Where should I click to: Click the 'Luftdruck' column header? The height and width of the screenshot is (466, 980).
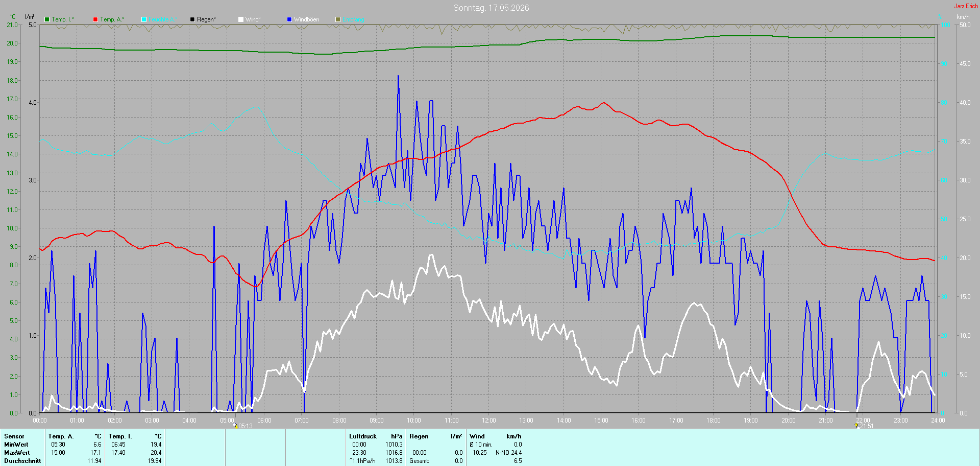[363, 436]
